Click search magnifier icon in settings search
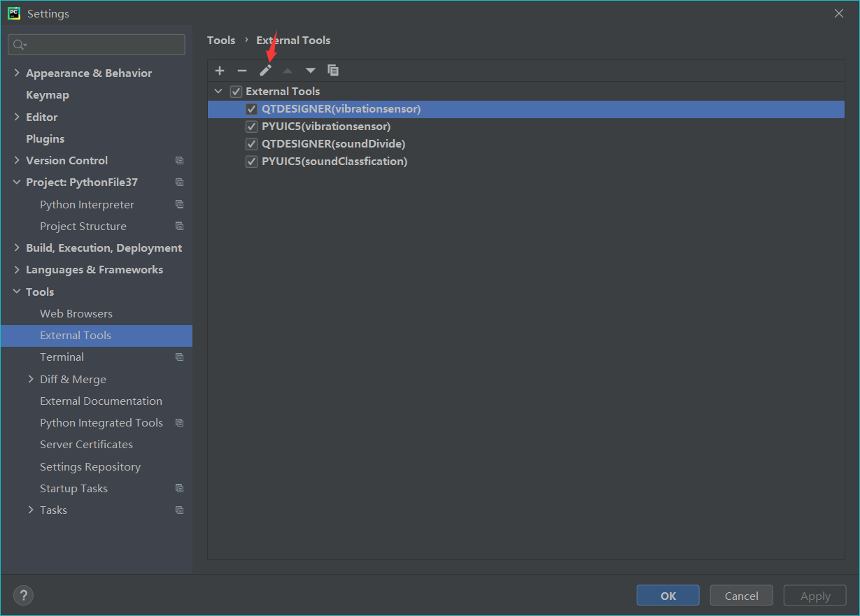 pyautogui.click(x=19, y=45)
